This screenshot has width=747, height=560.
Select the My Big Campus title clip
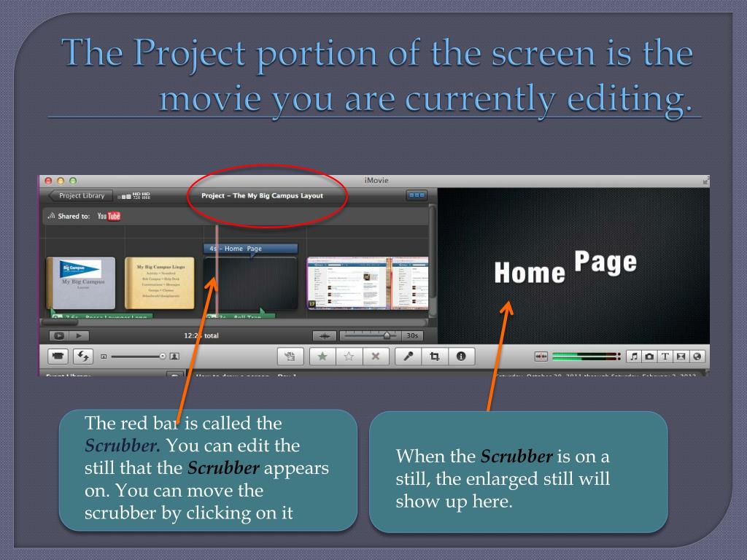click(81, 284)
